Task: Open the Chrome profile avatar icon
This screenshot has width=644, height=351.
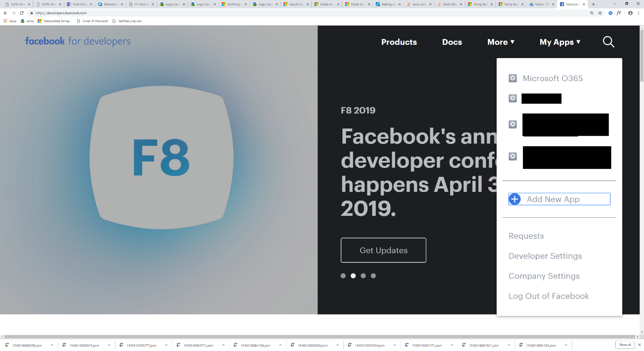Action: tap(630, 13)
